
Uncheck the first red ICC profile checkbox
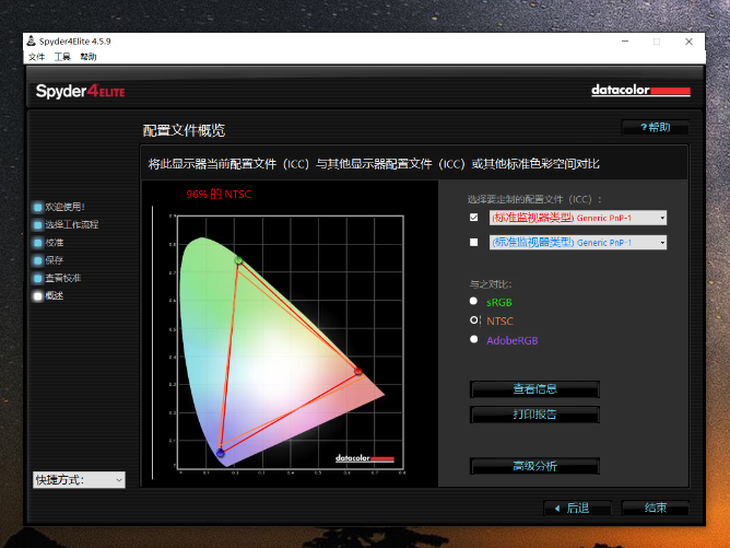coord(474,217)
